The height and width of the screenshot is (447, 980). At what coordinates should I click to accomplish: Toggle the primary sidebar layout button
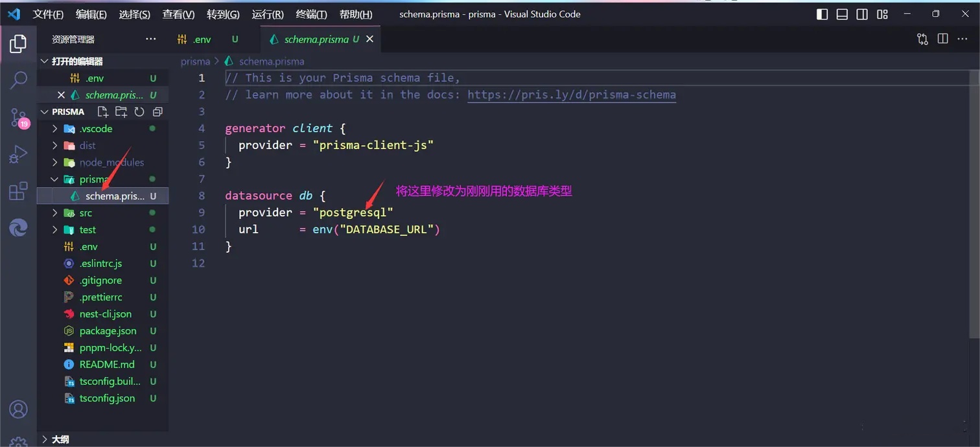pyautogui.click(x=822, y=14)
